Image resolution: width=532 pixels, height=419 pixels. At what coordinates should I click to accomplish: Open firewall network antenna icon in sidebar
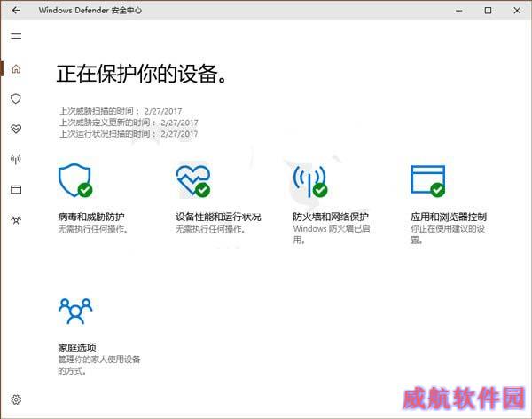16,159
